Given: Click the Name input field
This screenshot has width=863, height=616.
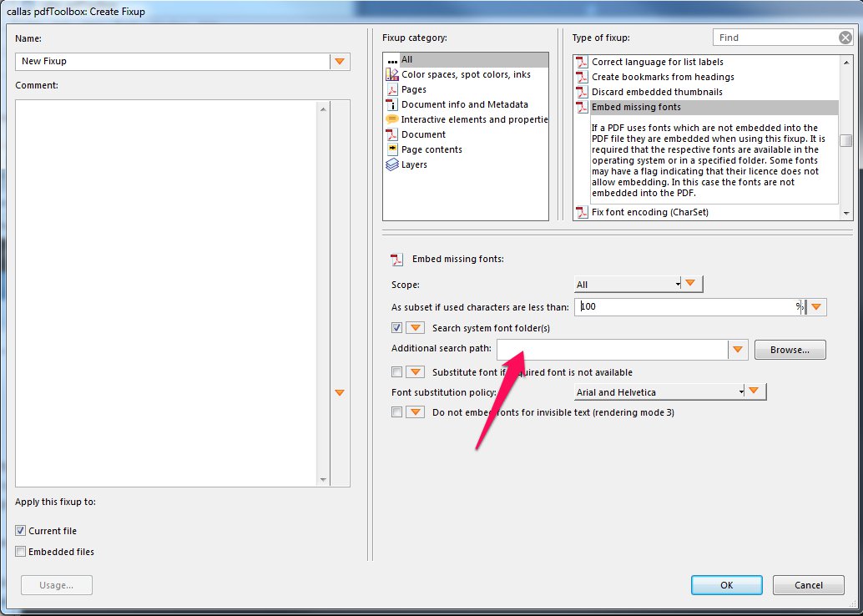Looking at the screenshot, I should point(172,61).
